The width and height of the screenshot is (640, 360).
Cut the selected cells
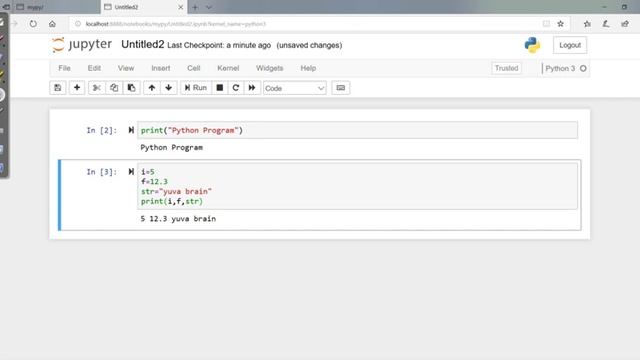tap(97, 88)
